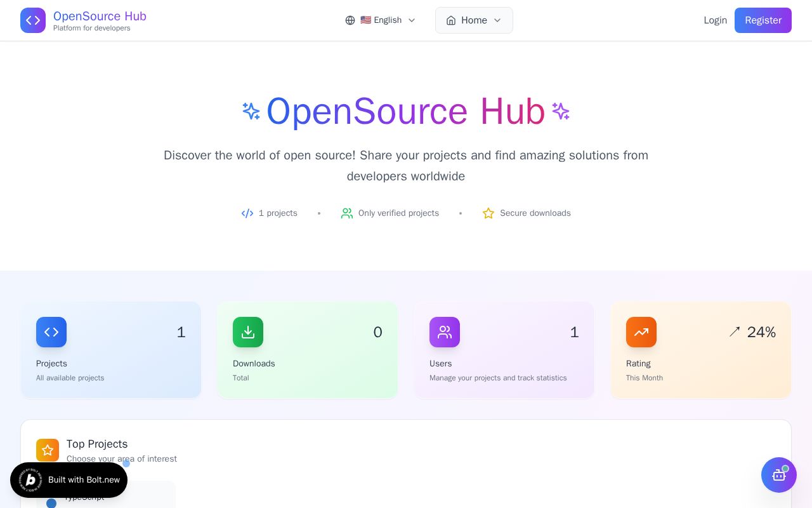Click the "This Month" label
Image resolution: width=812 pixels, height=508 pixels.
(645, 378)
